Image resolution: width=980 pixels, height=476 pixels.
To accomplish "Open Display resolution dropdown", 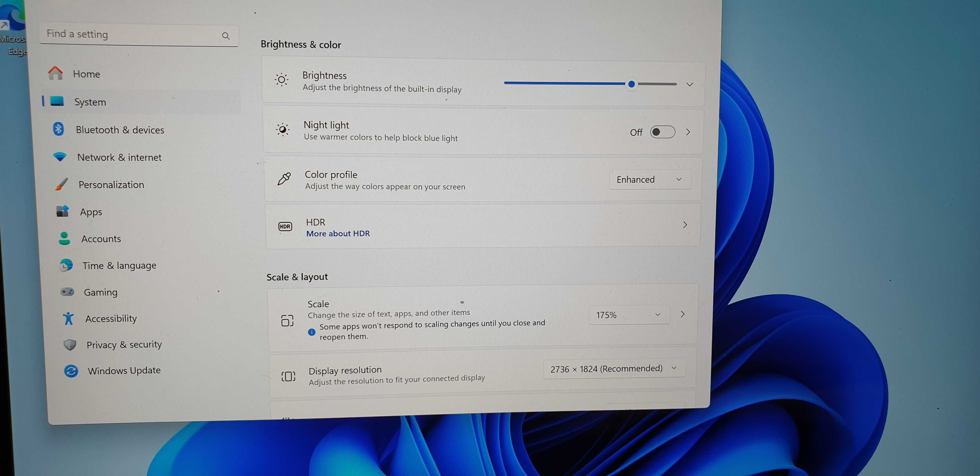I will point(612,369).
